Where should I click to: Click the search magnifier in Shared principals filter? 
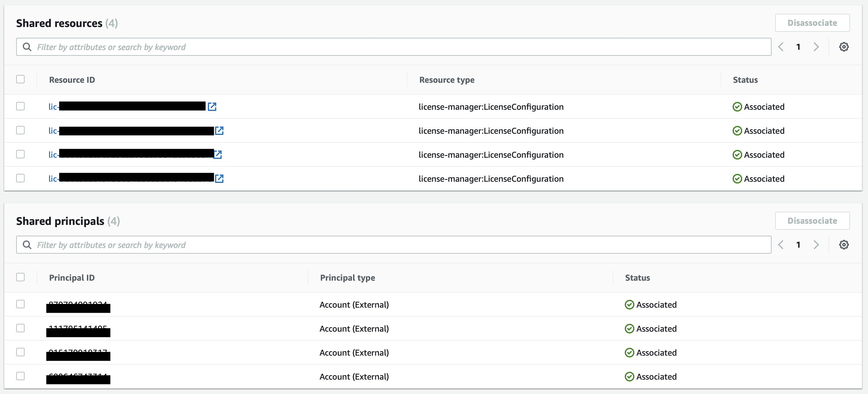pyautogui.click(x=27, y=245)
